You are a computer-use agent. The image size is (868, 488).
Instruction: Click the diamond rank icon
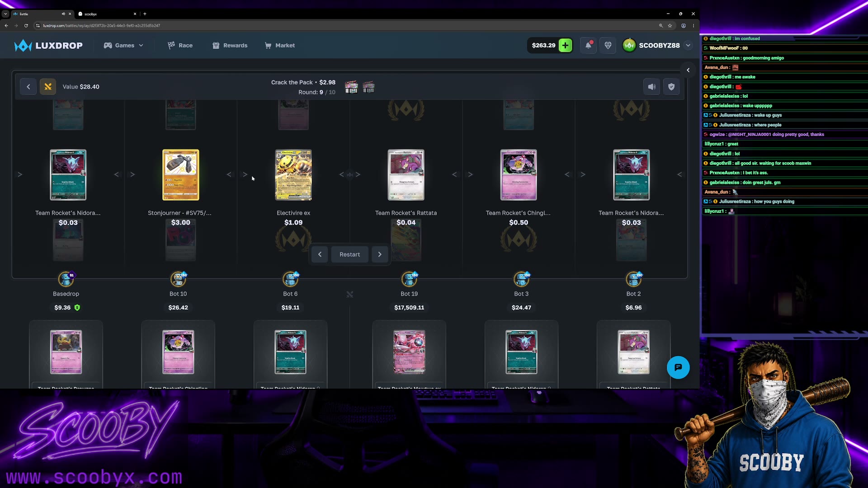[x=608, y=46]
